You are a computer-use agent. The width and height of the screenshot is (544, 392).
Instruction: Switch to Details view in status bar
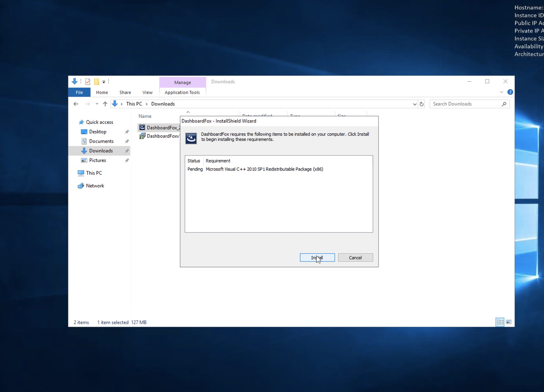(500, 322)
